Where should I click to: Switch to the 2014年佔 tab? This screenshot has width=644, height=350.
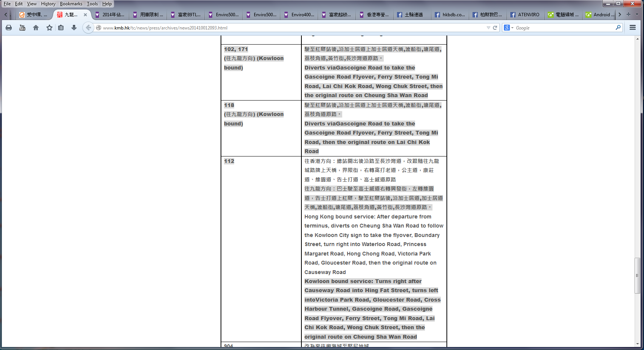(110, 15)
